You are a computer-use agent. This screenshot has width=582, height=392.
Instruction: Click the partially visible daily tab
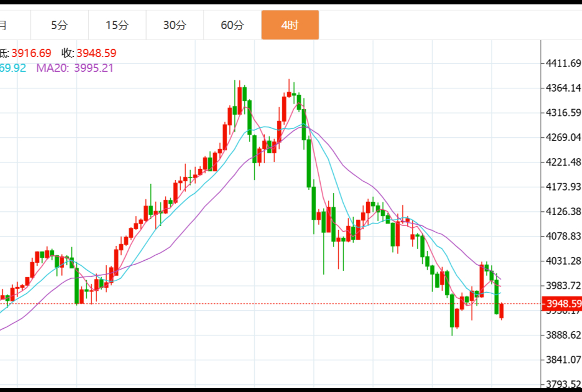pyautogui.click(x=5, y=25)
